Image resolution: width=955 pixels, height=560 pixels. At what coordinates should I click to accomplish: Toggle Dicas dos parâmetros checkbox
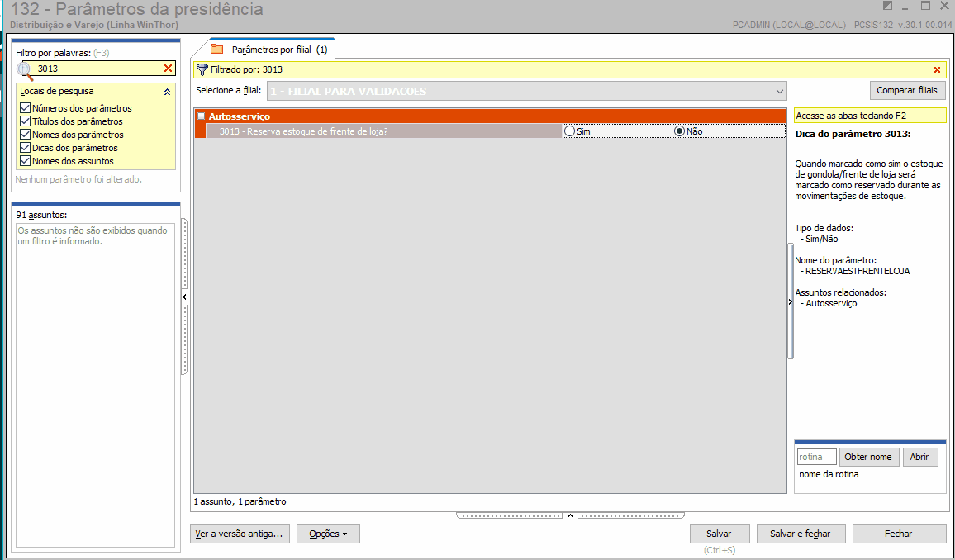[25, 148]
